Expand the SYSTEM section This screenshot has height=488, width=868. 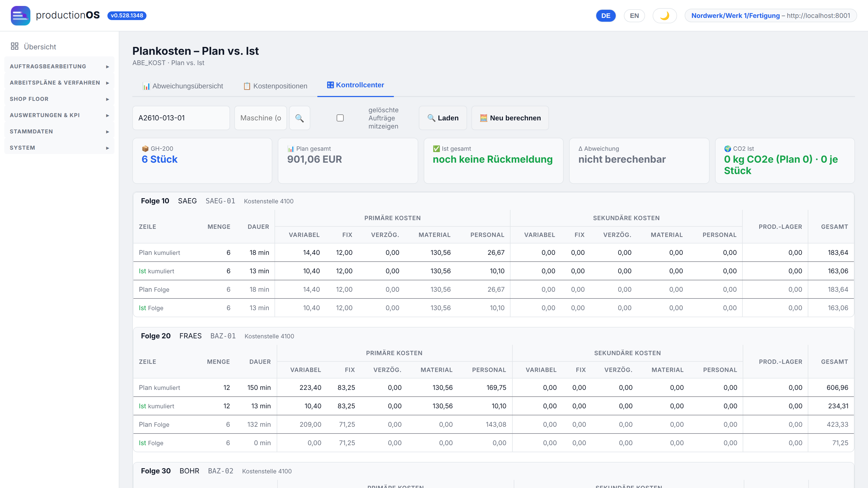[x=59, y=147]
